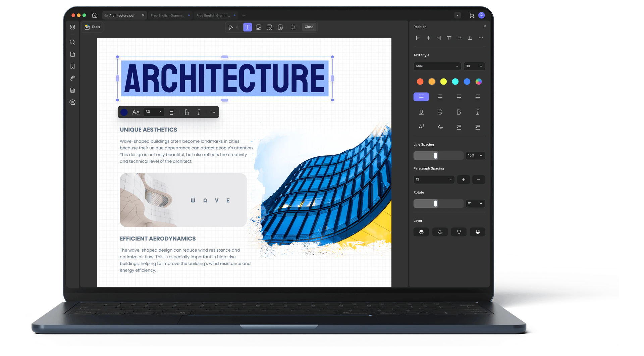Click the superscript icon
The image size is (644, 356).
tap(421, 127)
